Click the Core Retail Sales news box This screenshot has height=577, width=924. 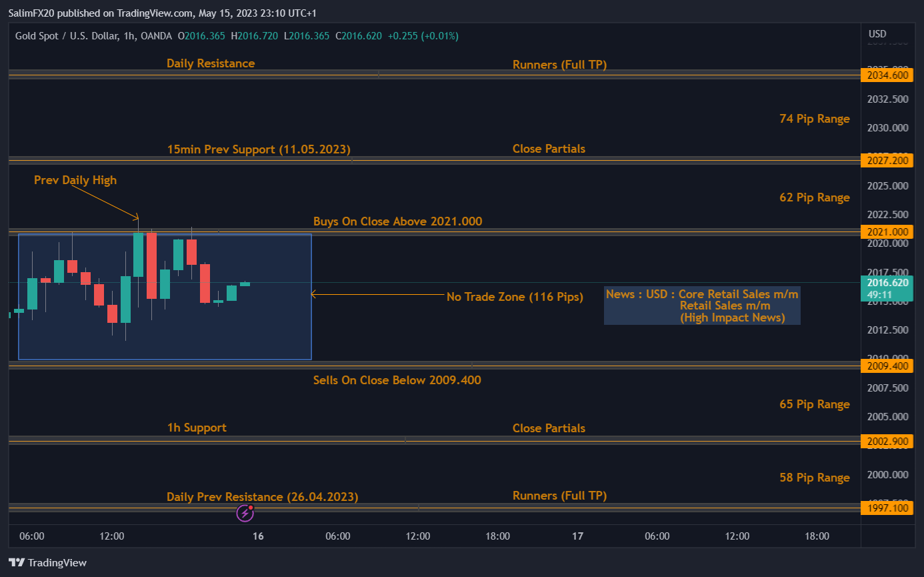(702, 305)
